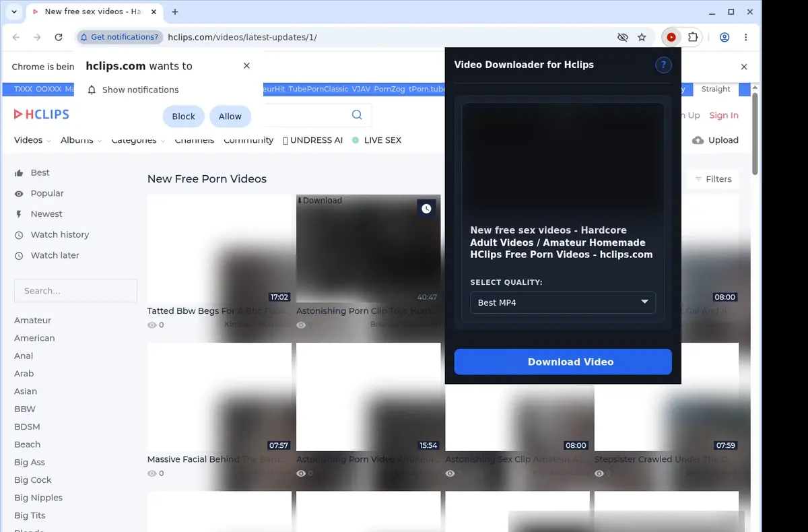Click the TXXX network link
This screenshot has height=532, width=808.
[23, 89]
